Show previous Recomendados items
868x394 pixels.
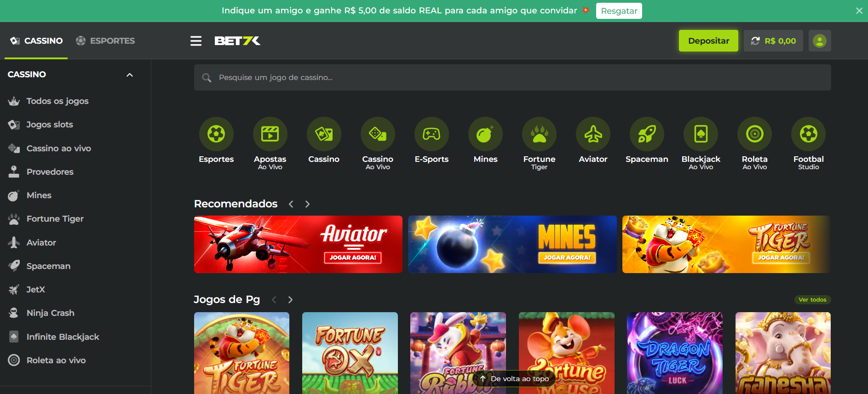click(x=291, y=204)
